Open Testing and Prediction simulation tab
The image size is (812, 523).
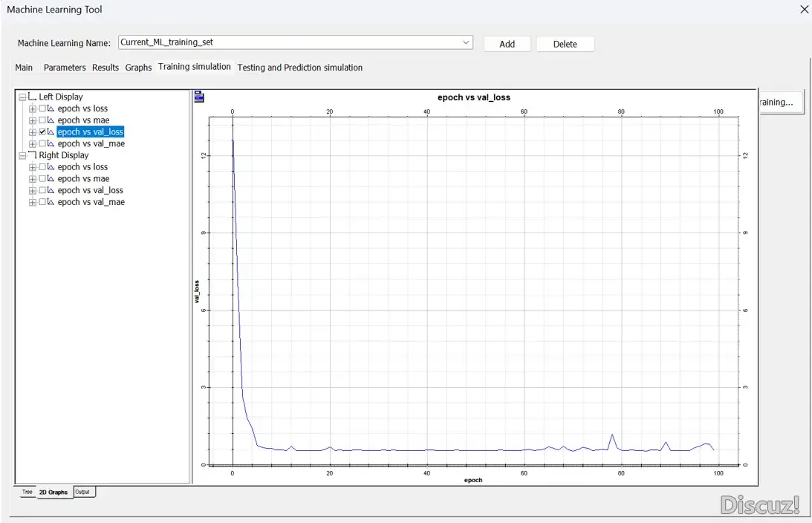coord(300,68)
